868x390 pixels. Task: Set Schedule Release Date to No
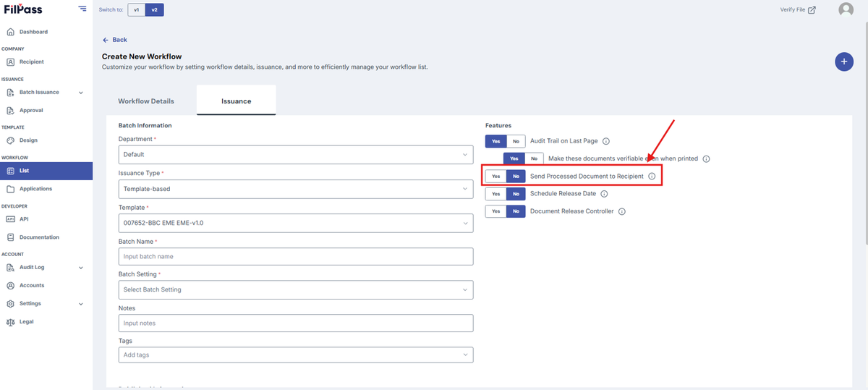(516, 194)
